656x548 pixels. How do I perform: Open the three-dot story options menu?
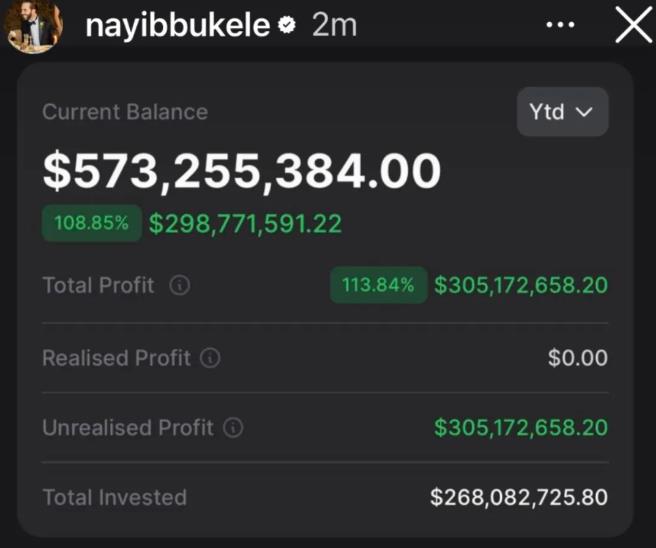560,25
